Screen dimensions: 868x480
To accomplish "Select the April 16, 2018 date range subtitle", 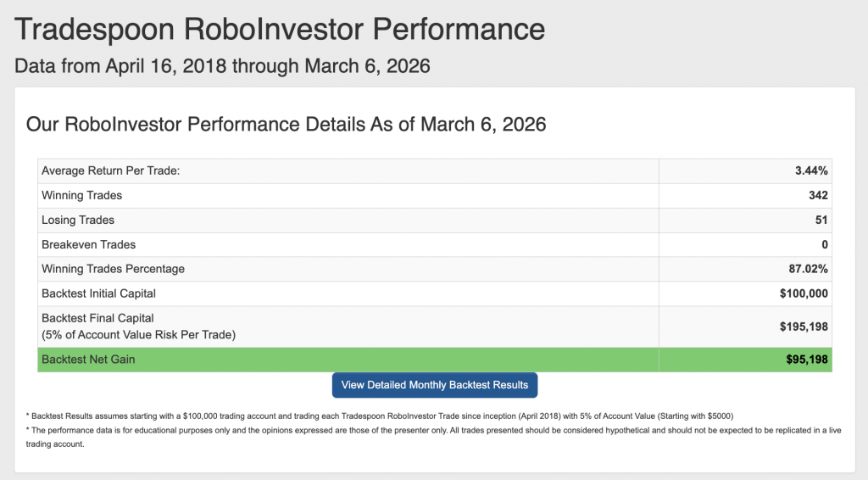I will click(x=222, y=65).
